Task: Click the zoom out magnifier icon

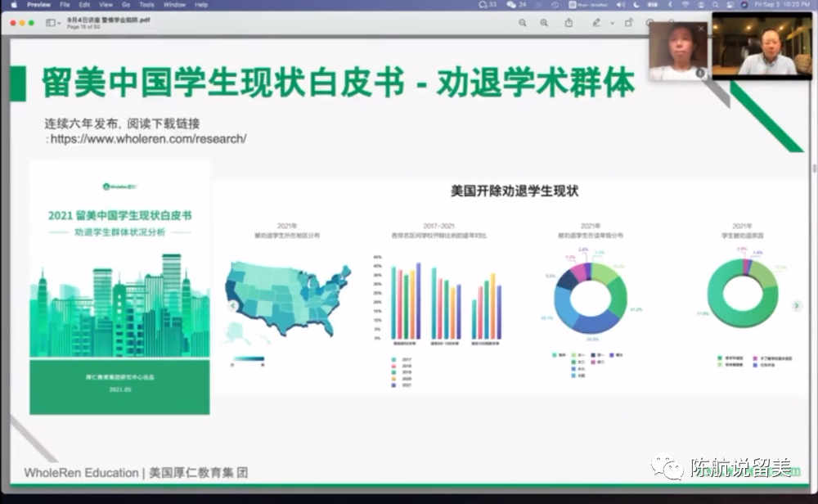Action: 523,23
